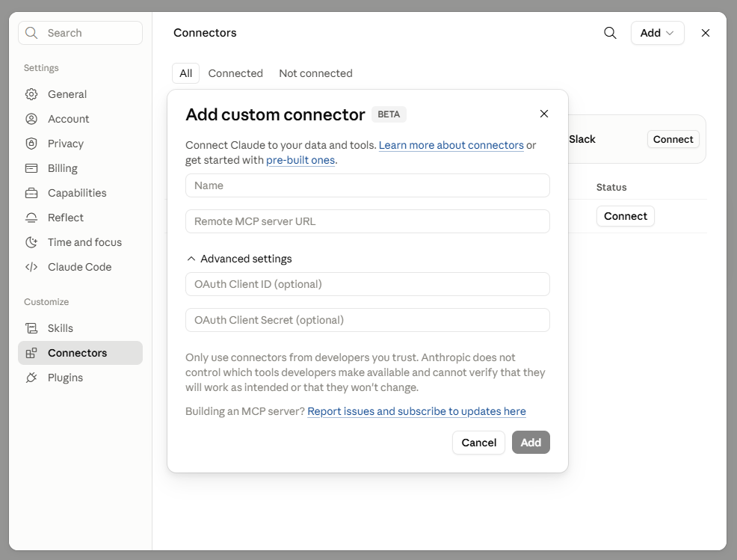
Task: Switch to the All tab
Action: [185, 73]
